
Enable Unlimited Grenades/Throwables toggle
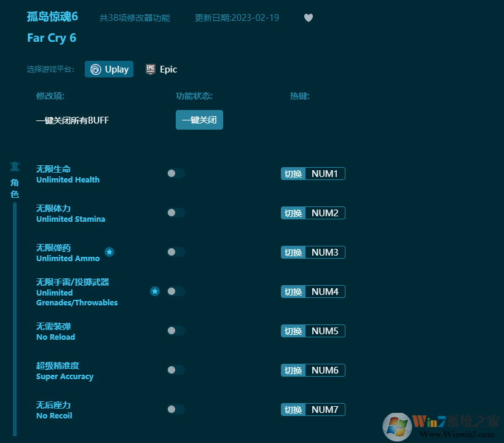coord(176,291)
